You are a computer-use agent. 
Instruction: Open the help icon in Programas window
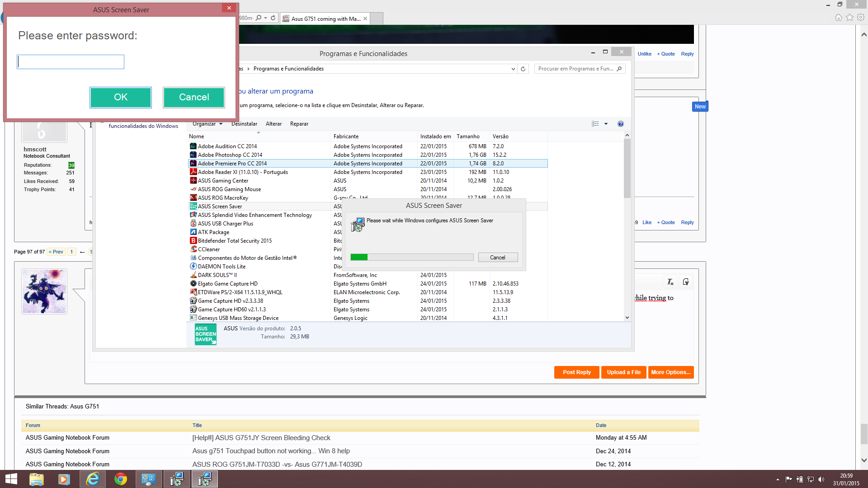tap(620, 124)
